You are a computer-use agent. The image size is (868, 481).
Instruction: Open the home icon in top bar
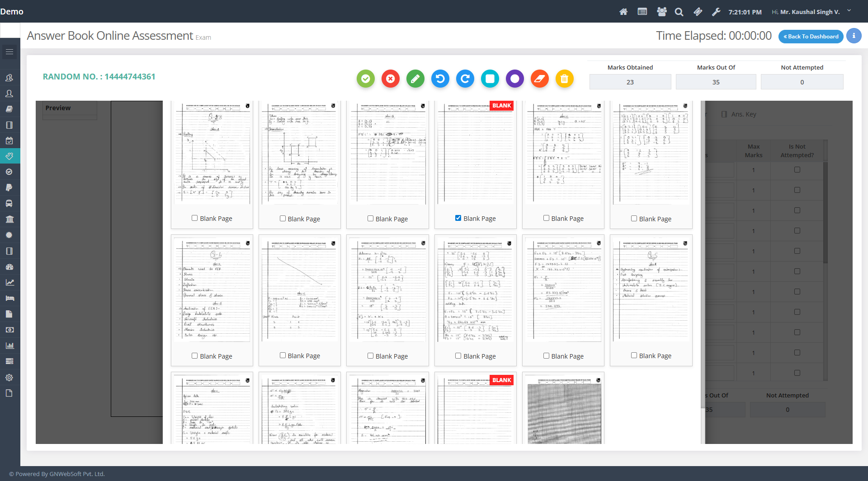(x=623, y=12)
